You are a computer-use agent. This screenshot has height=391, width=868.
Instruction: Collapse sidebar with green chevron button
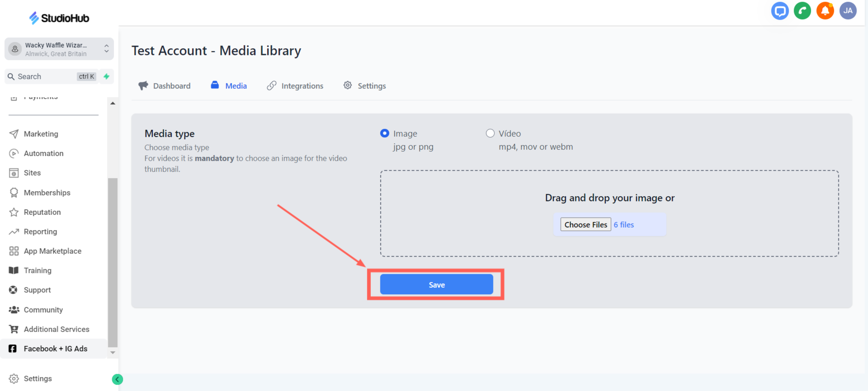point(117,379)
